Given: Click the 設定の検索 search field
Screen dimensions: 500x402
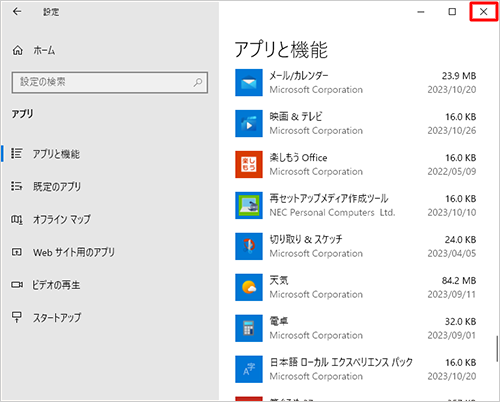Looking at the screenshot, I should tap(110, 82).
